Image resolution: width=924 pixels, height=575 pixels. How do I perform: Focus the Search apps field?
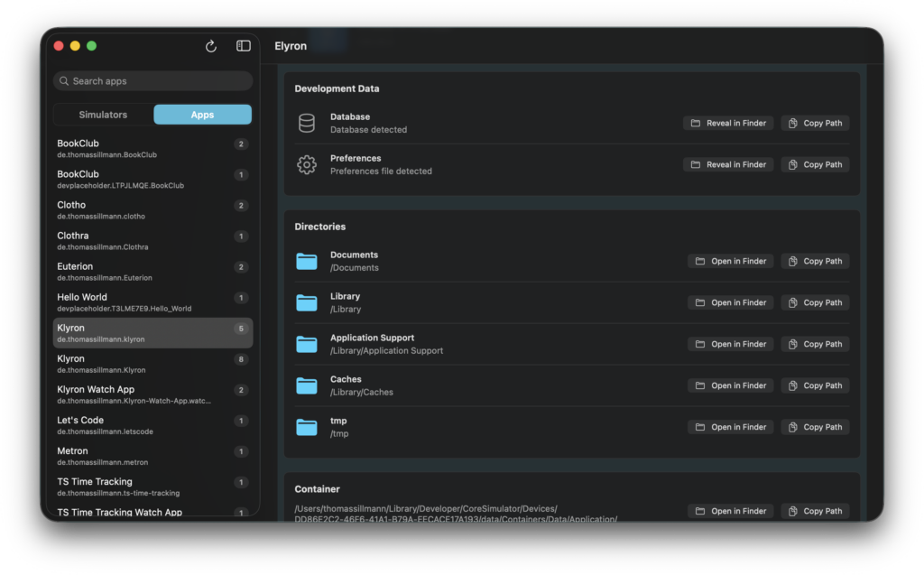tap(152, 81)
